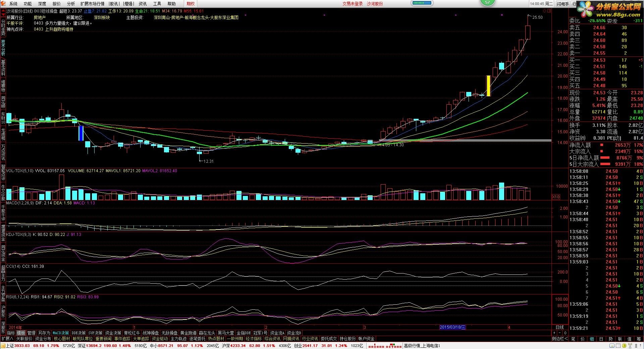Screen dimensions: 644x349
Task: Open the 系统 menu
Action: pyautogui.click(x=13, y=4)
